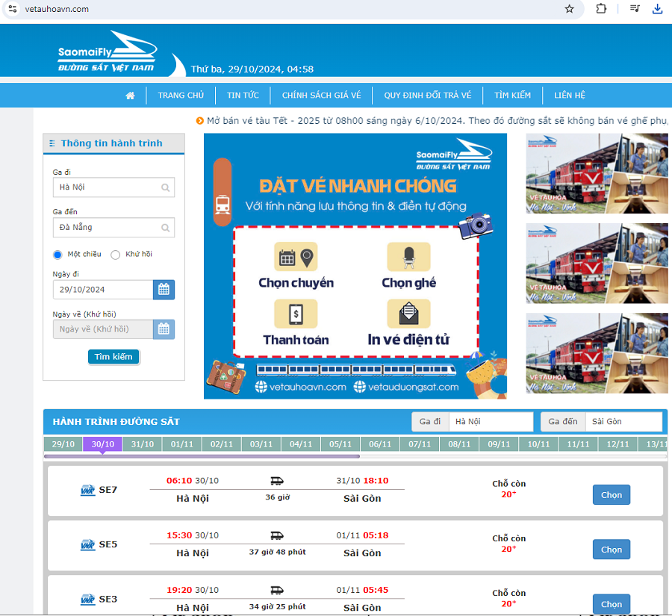Select the 07/11 date tab
The width and height of the screenshot is (672, 616).
(x=420, y=444)
